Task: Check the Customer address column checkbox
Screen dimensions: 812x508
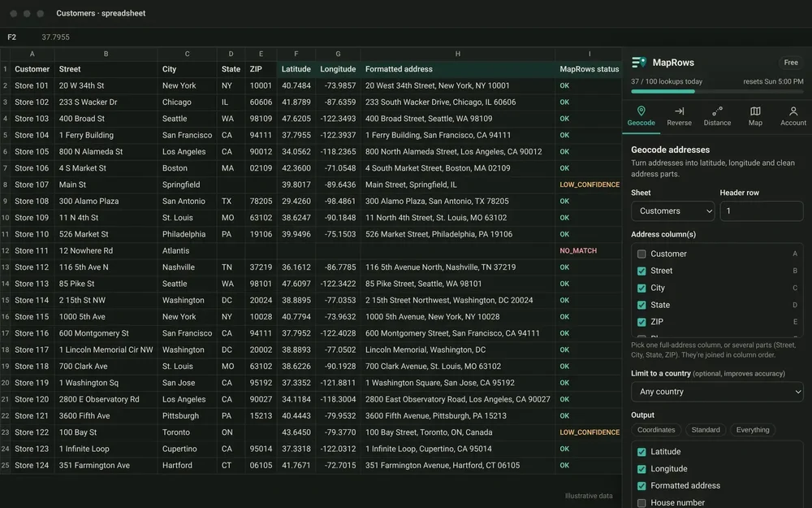Action: point(641,254)
